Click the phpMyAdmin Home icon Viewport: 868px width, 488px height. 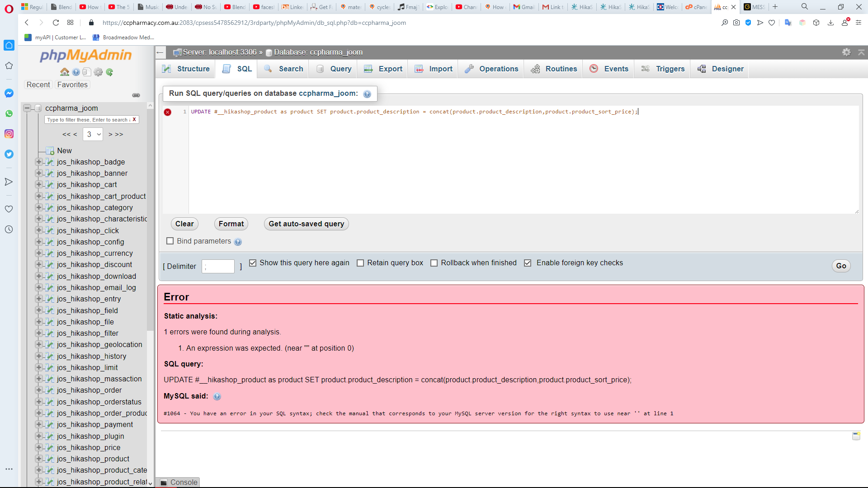pyautogui.click(x=65, y=72)
